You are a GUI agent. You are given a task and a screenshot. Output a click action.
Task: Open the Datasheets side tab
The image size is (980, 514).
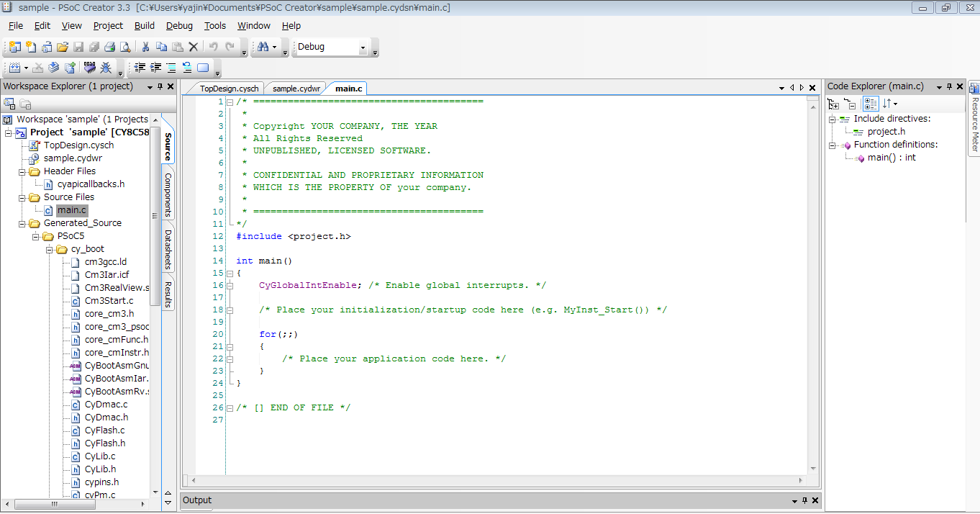point(168,249)
